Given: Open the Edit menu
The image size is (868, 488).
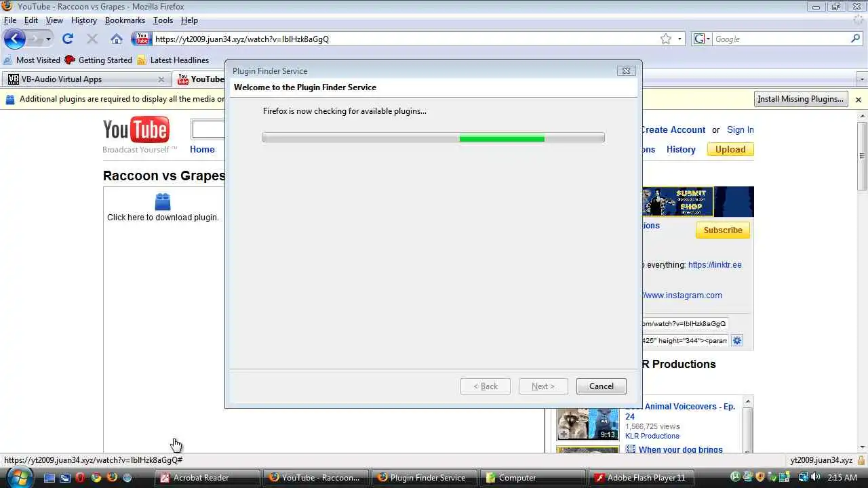Looking at the screenshot, I should pyautogui.click(x=31, y=20).
